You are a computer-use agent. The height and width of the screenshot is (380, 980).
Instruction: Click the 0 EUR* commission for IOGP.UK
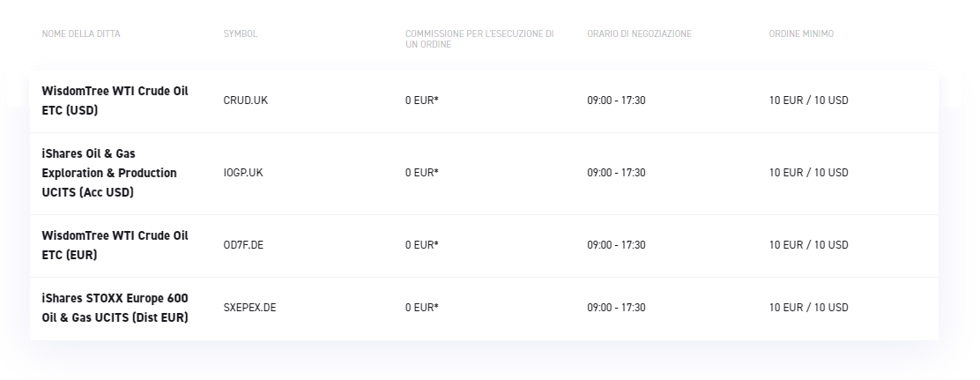click(422, 173)
